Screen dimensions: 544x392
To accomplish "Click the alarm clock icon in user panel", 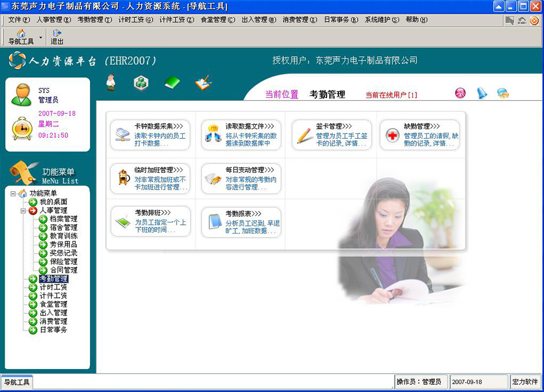I will pos(22,128).
